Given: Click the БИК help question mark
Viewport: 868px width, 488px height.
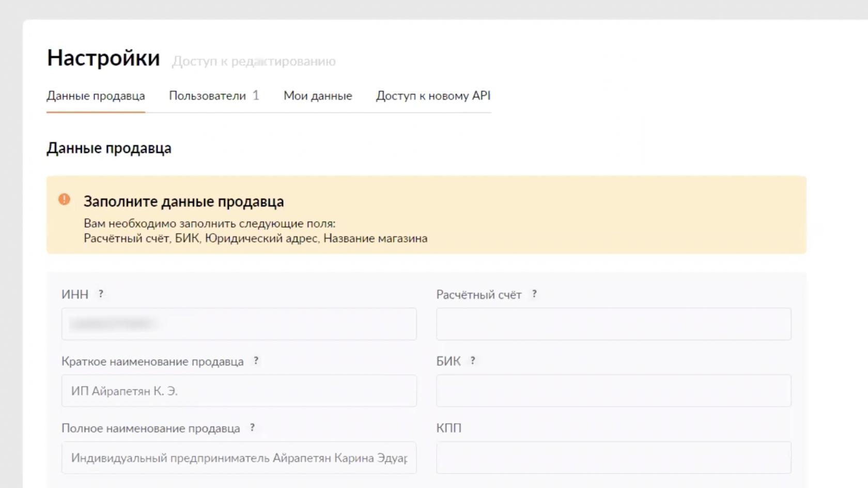Looking at the screenshot, I should [x=472, y=360].
